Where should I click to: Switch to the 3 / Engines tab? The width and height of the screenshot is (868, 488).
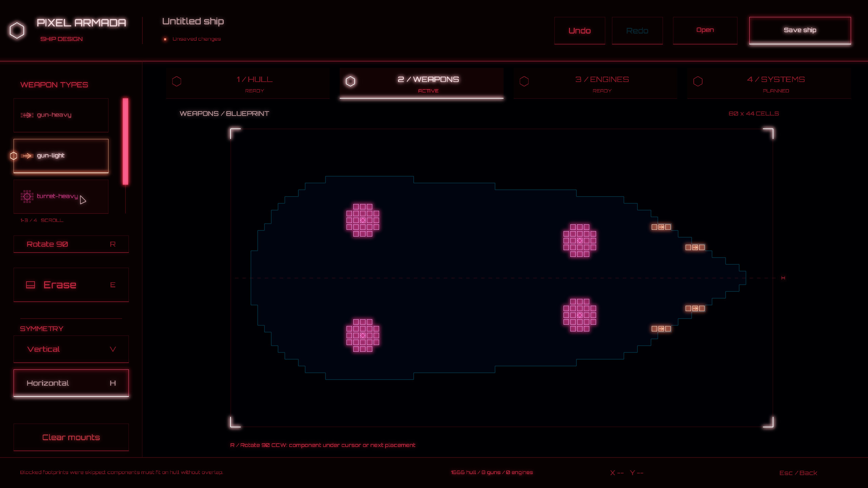click(595, 83)
